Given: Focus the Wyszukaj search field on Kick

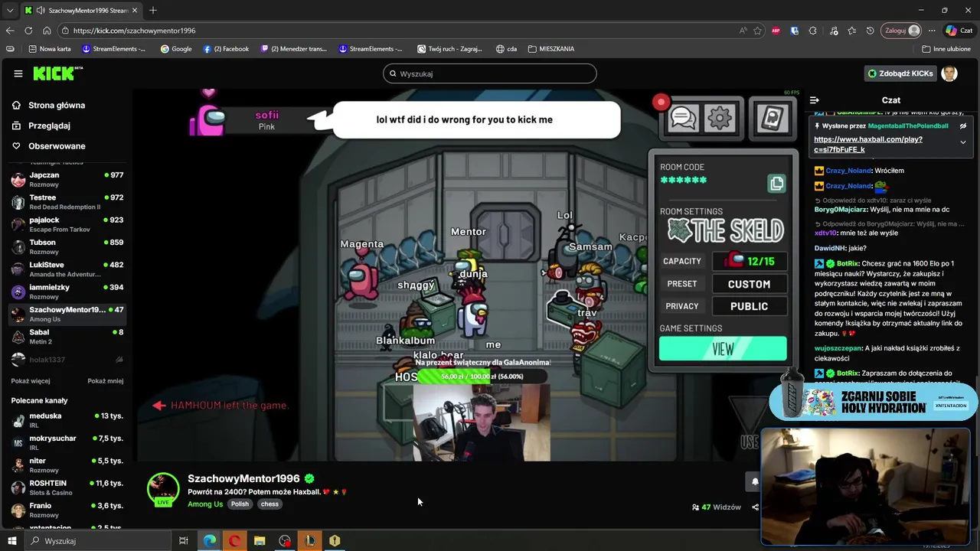Looking at the screenshot, I should tap(490, 73).
